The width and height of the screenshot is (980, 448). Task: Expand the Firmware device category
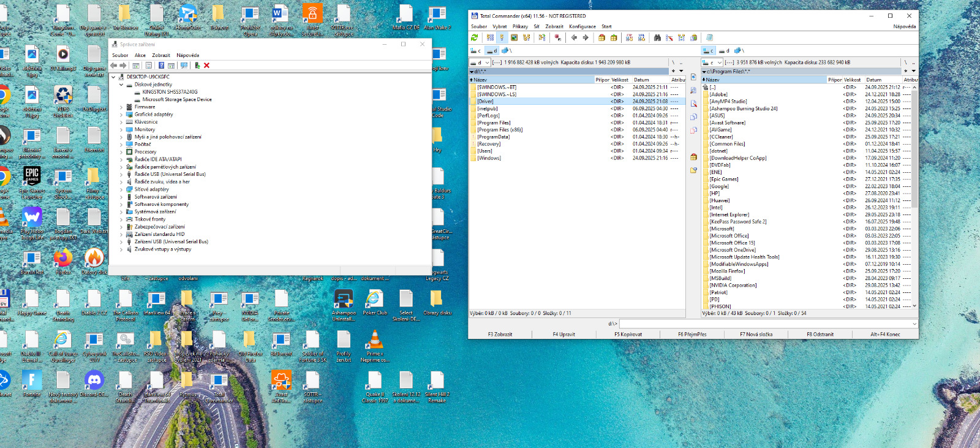[121, 107]
